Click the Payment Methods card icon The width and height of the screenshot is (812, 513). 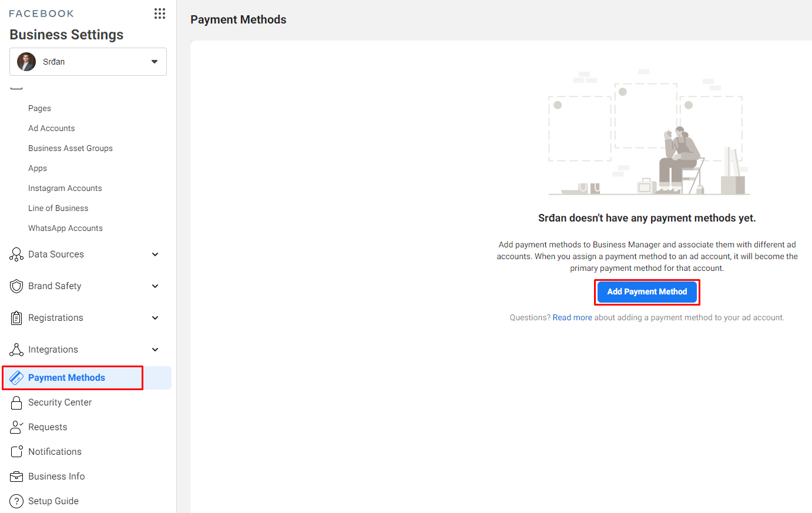click(16, 378)
